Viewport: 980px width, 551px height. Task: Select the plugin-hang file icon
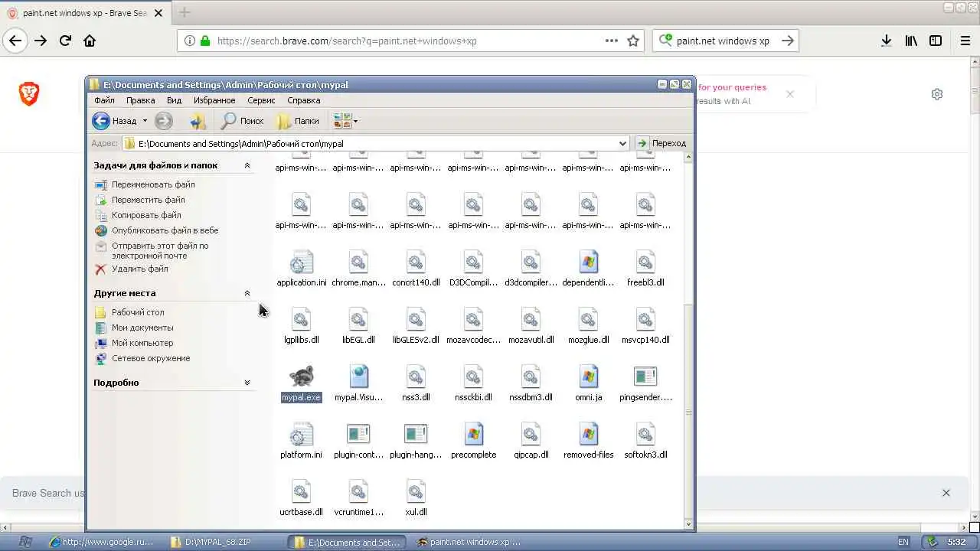click(x=416, y=434)
